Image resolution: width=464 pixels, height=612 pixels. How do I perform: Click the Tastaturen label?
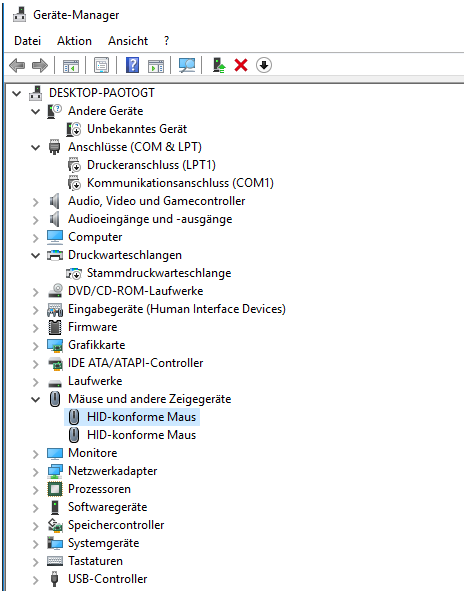coord(96,561)
